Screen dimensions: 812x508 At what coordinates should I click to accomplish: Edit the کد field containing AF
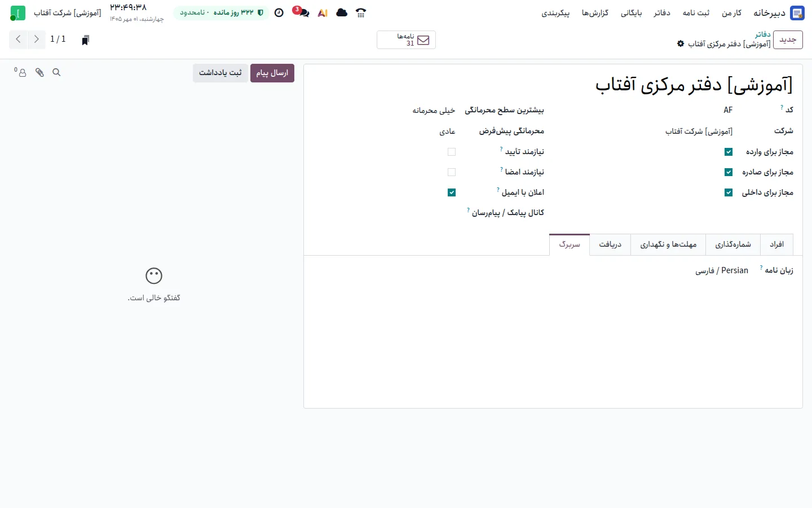648,111
